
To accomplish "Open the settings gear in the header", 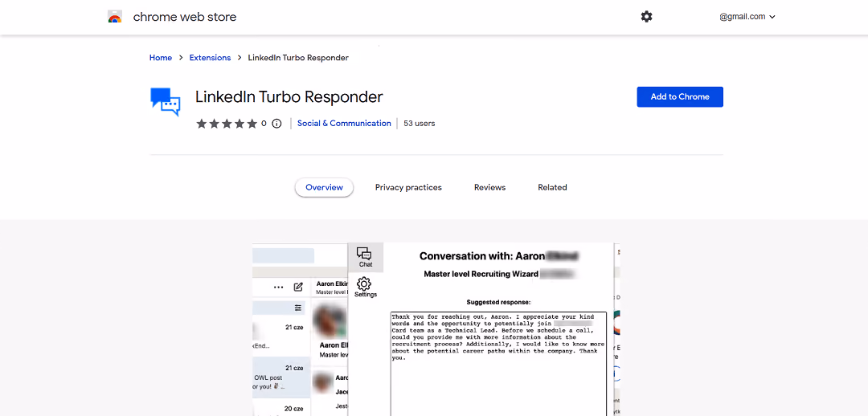I will pyautogui.click(x=646, y=17).
